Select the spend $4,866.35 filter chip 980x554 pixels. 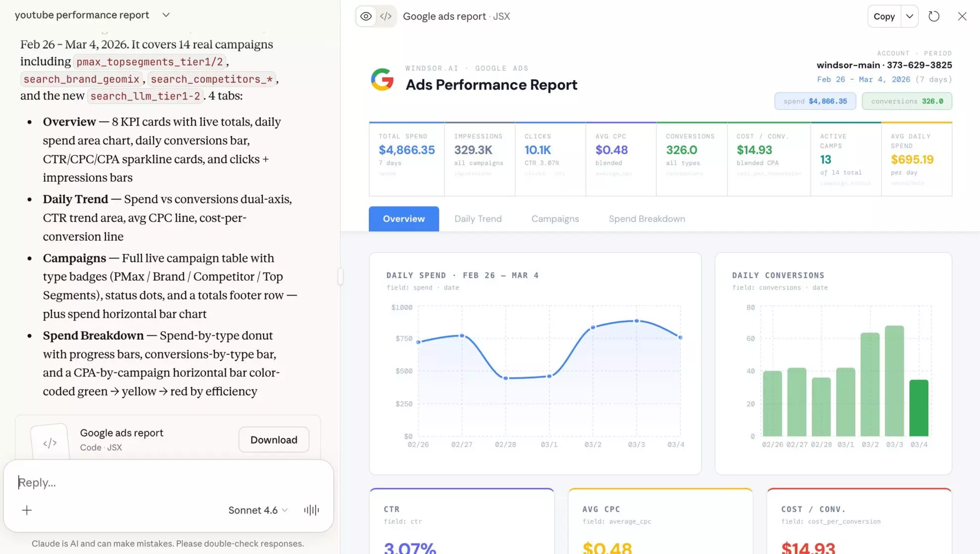pyautogui.click(x=815, y=101)
